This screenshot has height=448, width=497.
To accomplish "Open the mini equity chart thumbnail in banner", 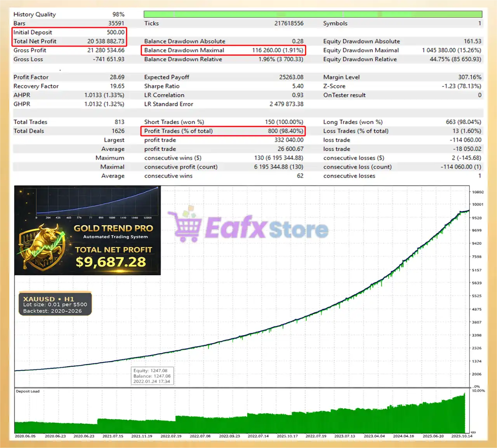I will pos(97,202).
